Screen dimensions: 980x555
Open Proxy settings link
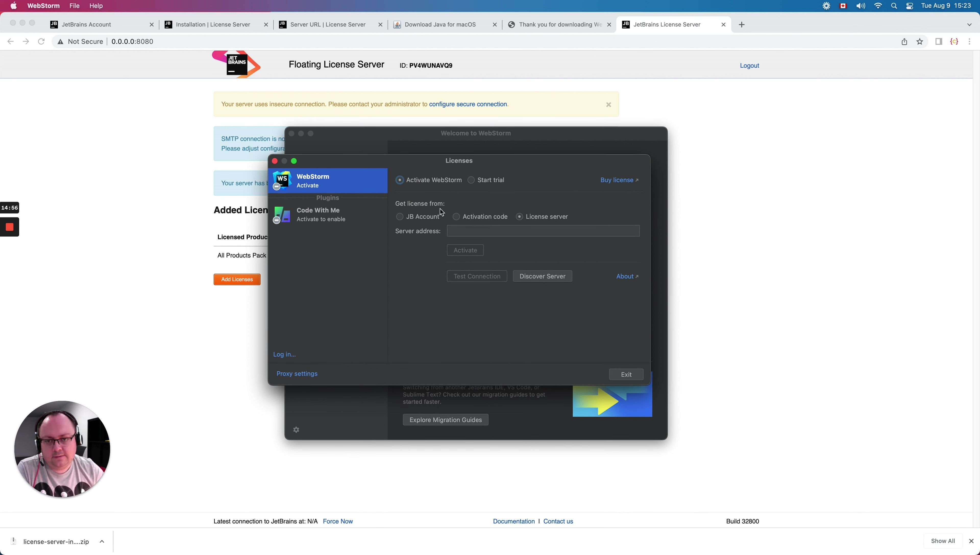tap(297, 374)
